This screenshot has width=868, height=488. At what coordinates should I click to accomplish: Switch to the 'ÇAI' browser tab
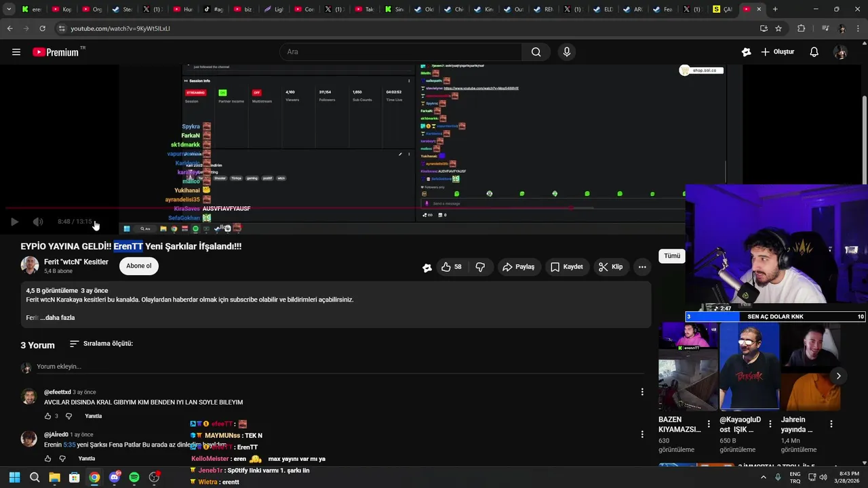pos(724,9)
